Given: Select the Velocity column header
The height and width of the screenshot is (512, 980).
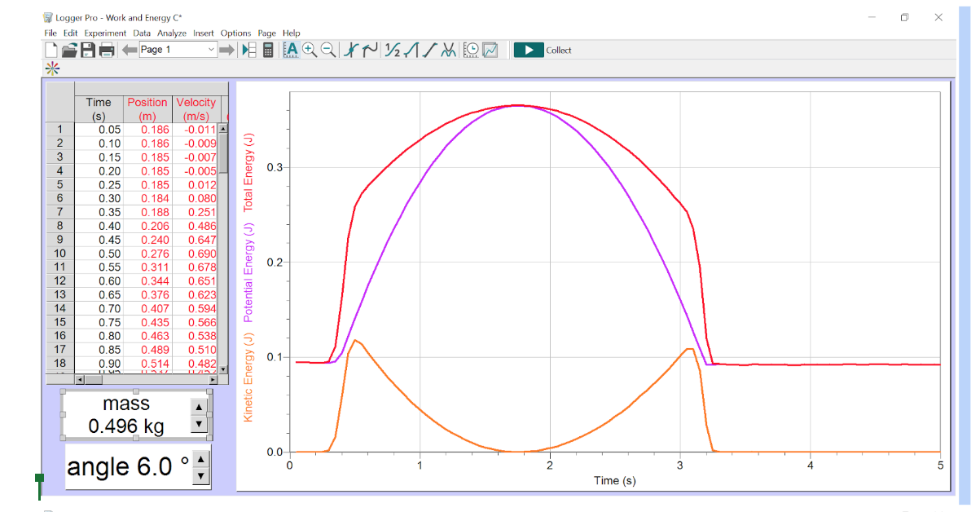Looking at the screenshot, I should coord(196,109).
